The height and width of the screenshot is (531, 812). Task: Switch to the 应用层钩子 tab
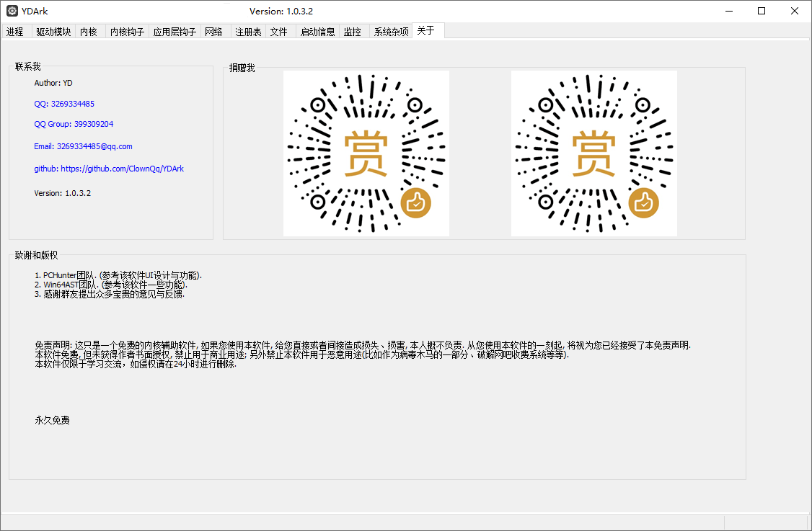pos(175,32)
